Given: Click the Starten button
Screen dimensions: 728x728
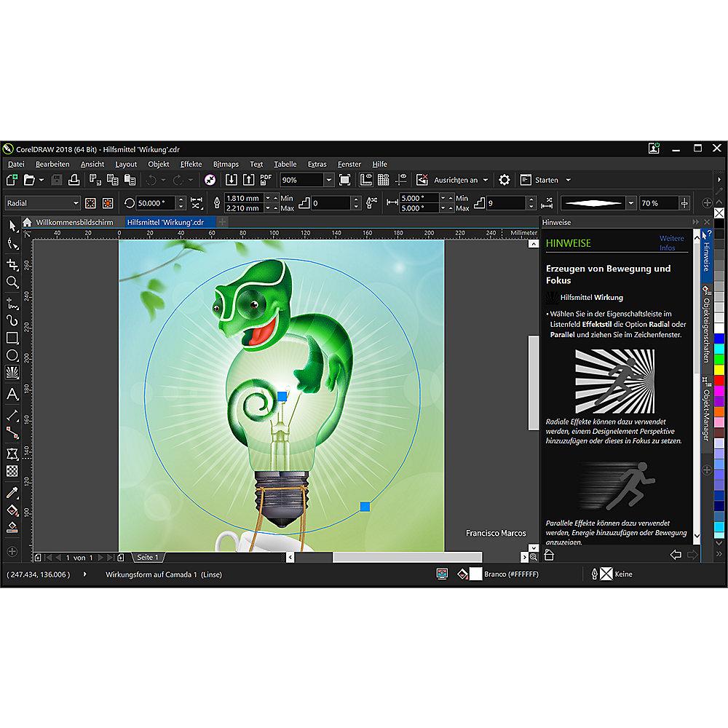Looking at the screenshot, I should pyautogui.click(x=540, y=180).
